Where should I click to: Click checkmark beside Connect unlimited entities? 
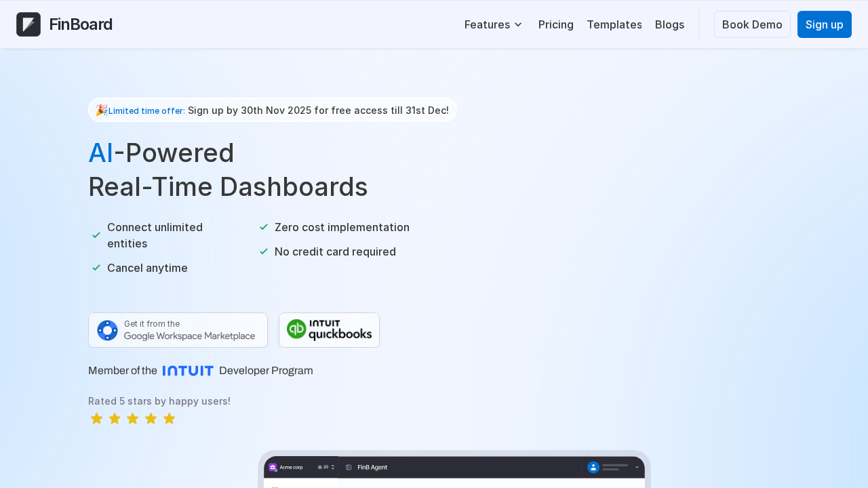pos(96,235)
